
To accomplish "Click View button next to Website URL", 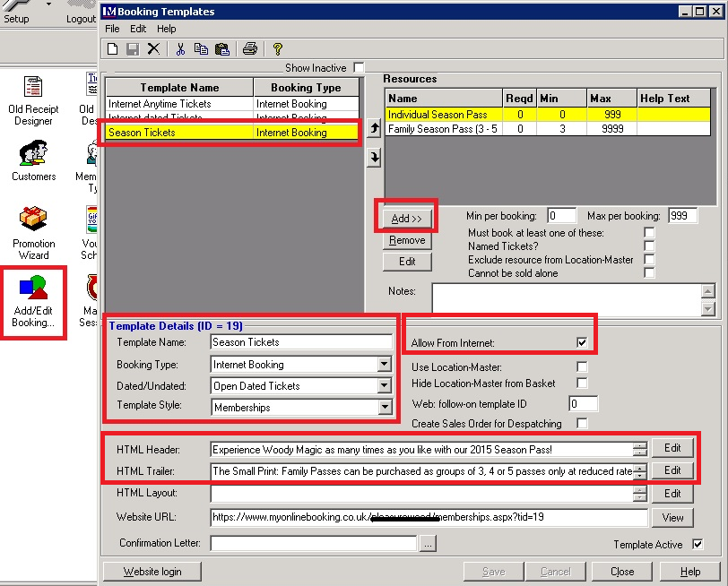I will (x=672, y=517).
